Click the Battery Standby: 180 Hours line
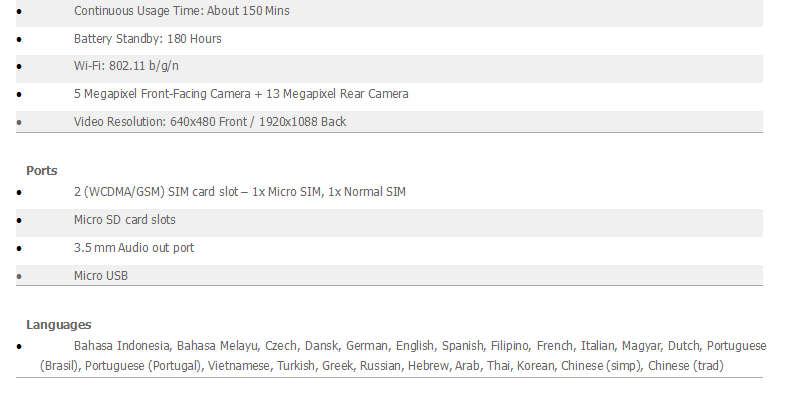Screen dimensions: 791x393 [x=147, y=39]
